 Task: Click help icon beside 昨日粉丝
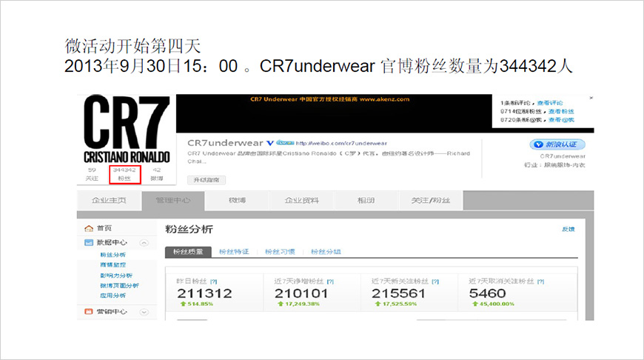click(x=214, y=281)
